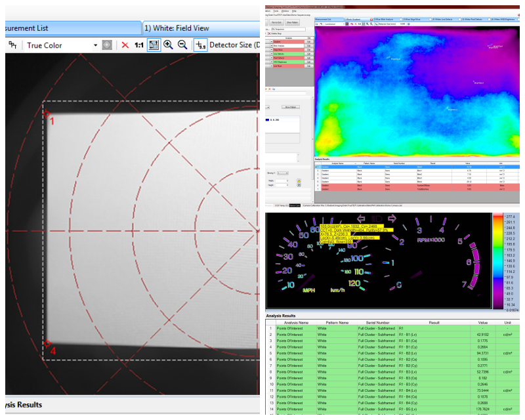Image resolution: width=525 pixels, height=420 pixels.
Task: Tick the Blue: Blob Analysis tab checkbox
Action: (401, 20)
